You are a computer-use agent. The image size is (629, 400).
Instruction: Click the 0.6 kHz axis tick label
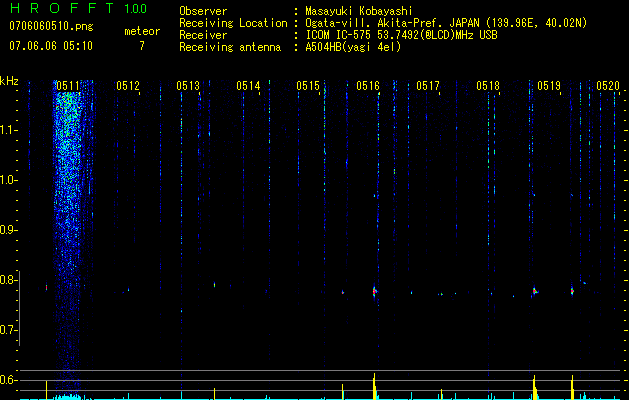pyautogui.click(x=9, y=380)
